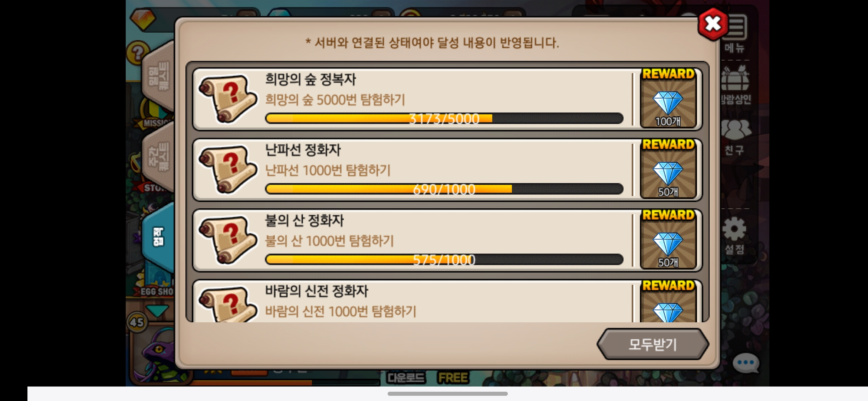Open the chat speech bubble icon

[746, 363]
